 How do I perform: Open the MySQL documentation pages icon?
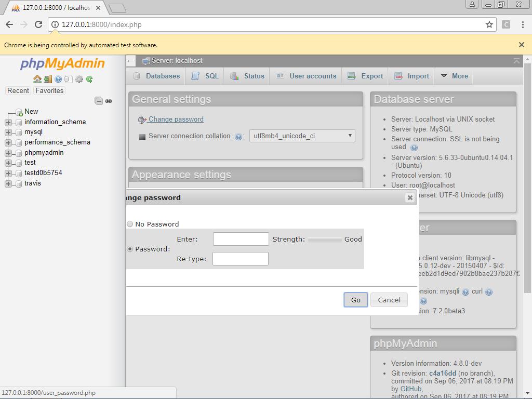pyautogui.click(x=69, y=79)
